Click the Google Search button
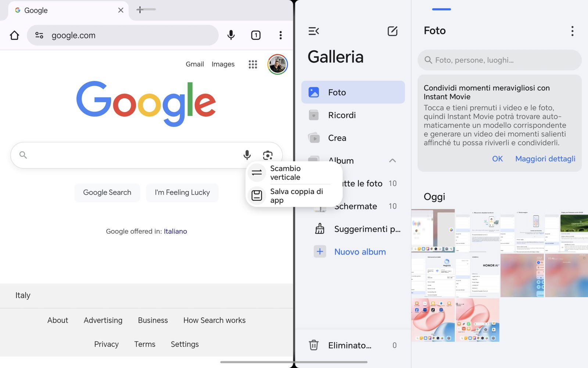Viewport: 588px width, 368px height. 107,192
